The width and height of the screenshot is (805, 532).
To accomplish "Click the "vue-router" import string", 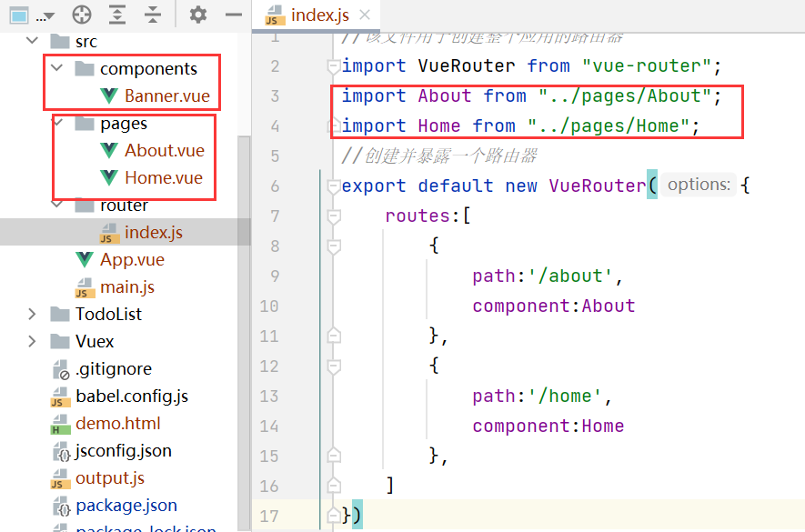I will point(647,65).
